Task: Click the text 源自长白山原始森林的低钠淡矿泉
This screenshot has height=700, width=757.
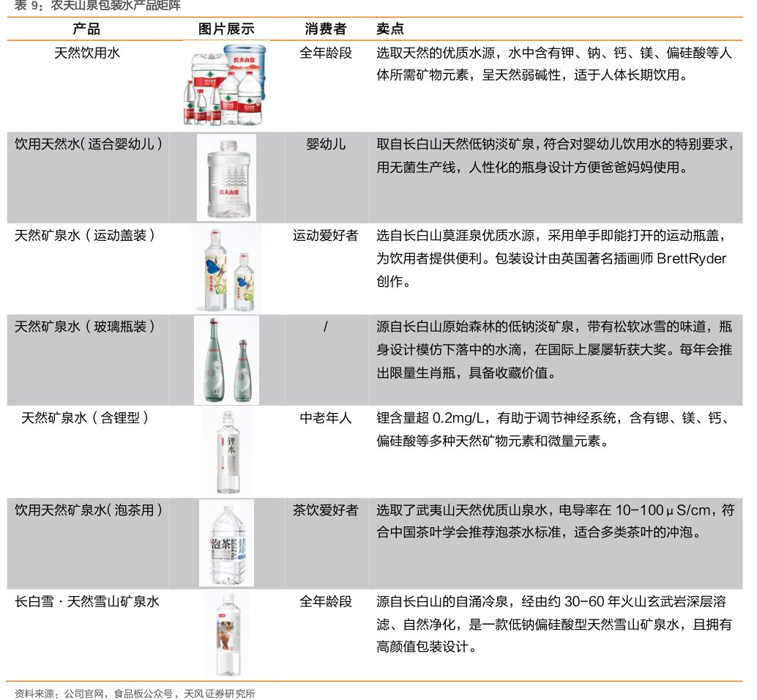Action: 475,327
